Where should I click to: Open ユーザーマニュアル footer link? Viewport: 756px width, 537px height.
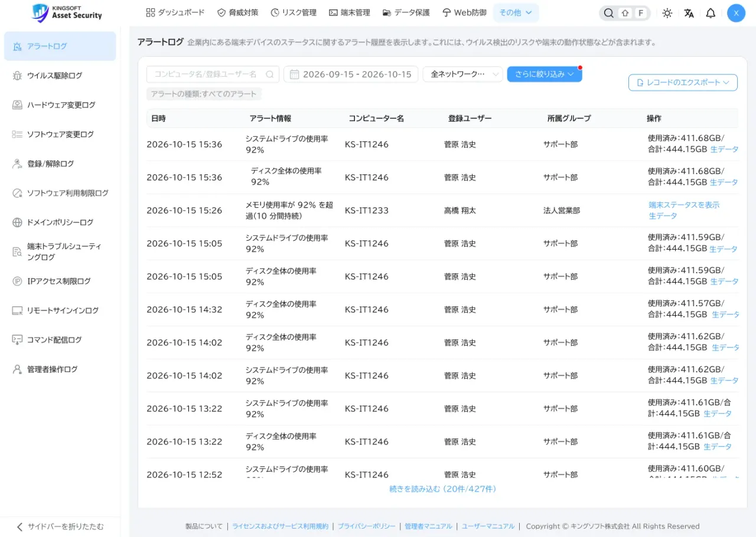tap(488, 526)
